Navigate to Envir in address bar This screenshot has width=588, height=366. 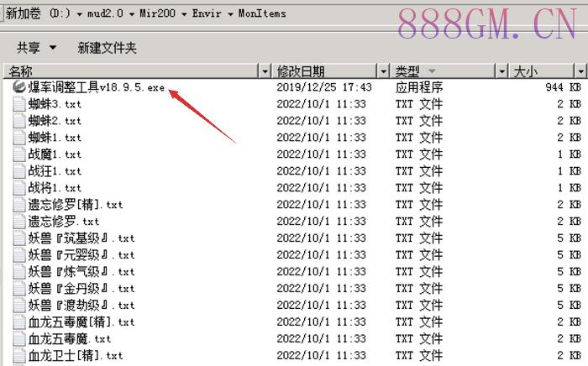pos(207,13)
